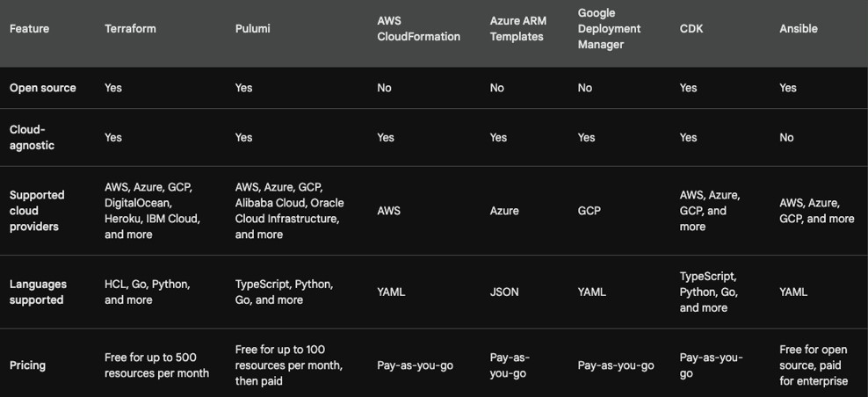Click Pulumi's free up to 100 resources cell
This screenshot has height=397, width=868.
(x=289, y=365)
